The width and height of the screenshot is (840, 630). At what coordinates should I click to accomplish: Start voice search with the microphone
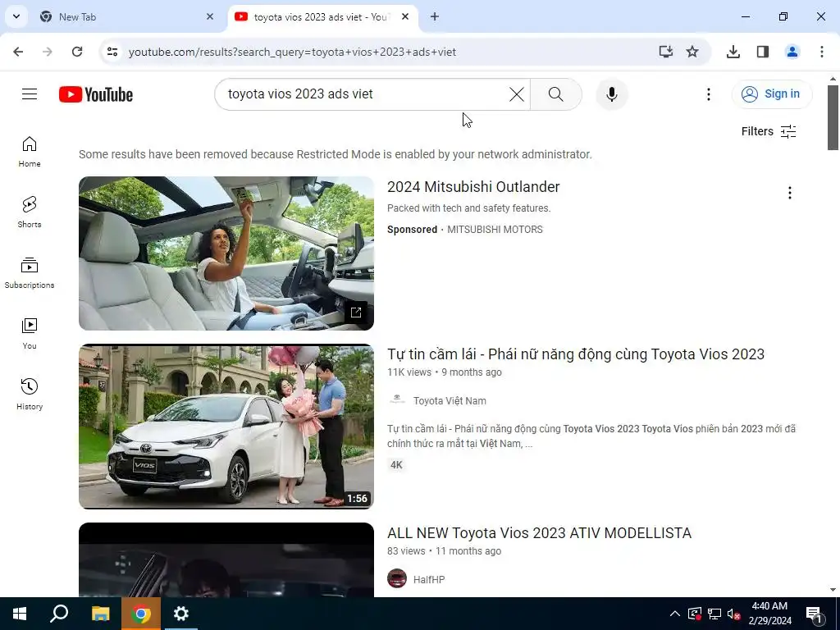click(x=611, y=94)
